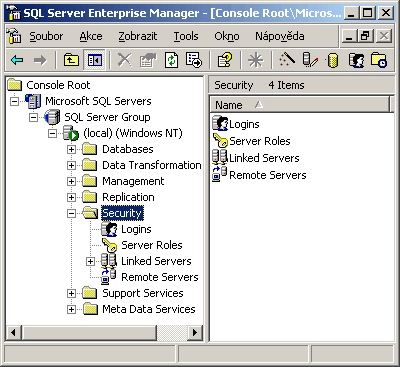Expand the Support Services folder
The width and height of the screenshot is (400, 367).
(71, 293)
